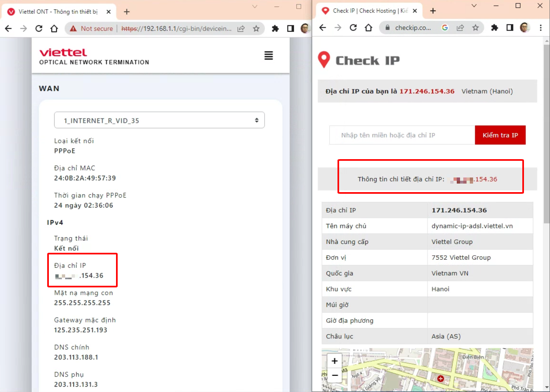Screen dimensions: 550x392
Task: Open extensions in Viettel ONT window
Action: (275, 28)
